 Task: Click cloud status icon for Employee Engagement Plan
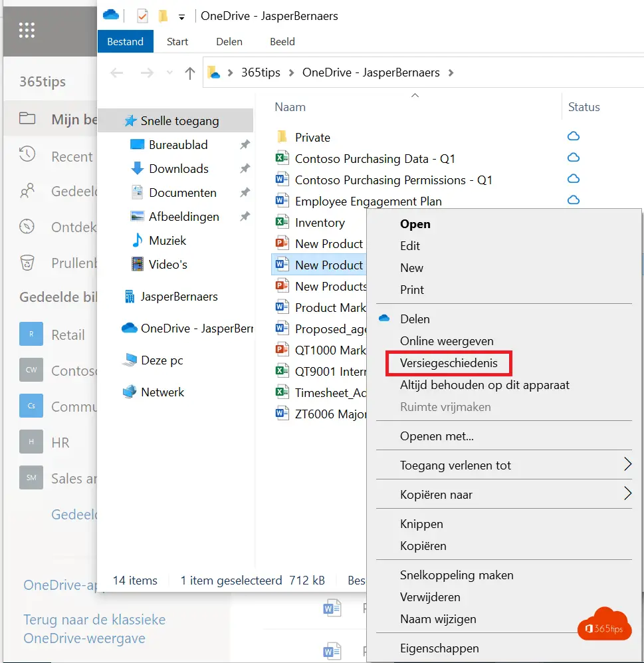pos(574,199)
